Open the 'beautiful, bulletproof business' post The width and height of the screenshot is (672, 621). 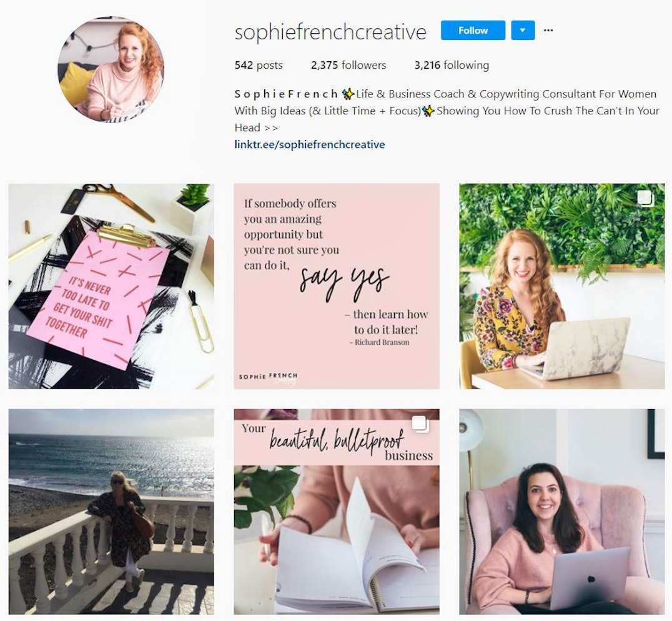point(337,511)
